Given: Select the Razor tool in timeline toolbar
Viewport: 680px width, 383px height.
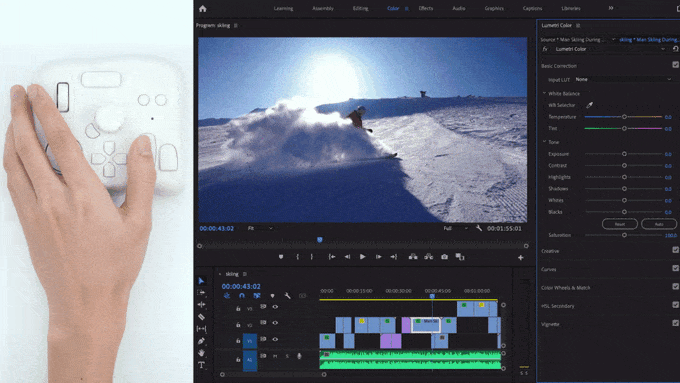Looking at the screenshot, I should tap(201, 317).
